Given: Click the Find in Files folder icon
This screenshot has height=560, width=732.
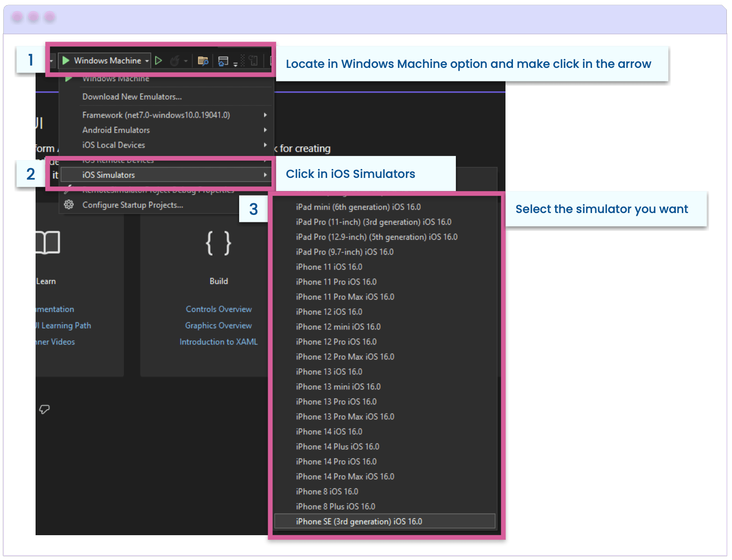Looking at the screenshot, I should click(x=203, y=61).
